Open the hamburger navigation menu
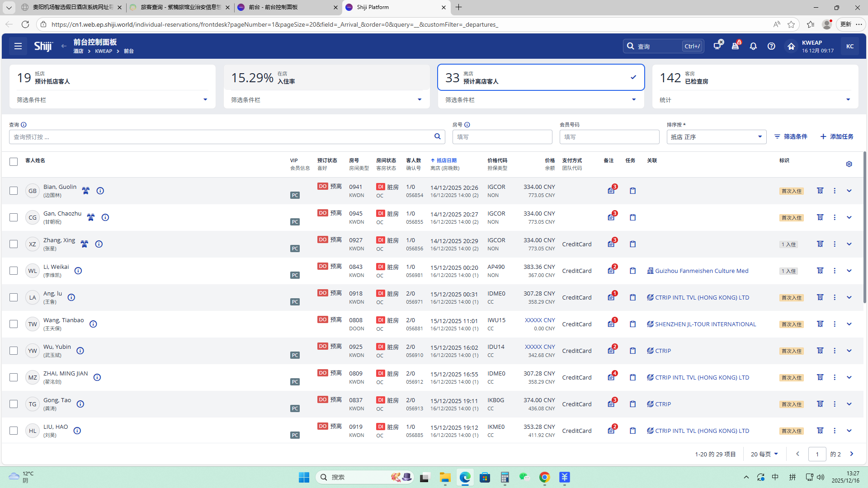The height and width of the screenshot is (488, 868). coord(18,46)
